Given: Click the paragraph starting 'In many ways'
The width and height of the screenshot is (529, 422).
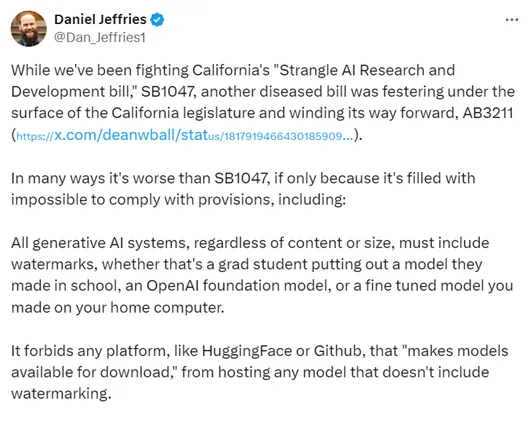Looking at the screenshot, I should click(x=243, y=189).
